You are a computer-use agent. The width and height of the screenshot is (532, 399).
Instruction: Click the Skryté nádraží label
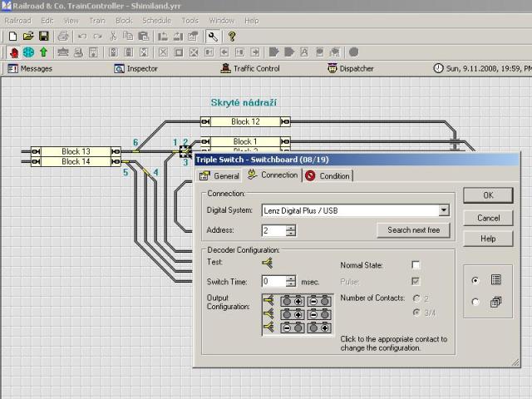(x=244, y=102)
